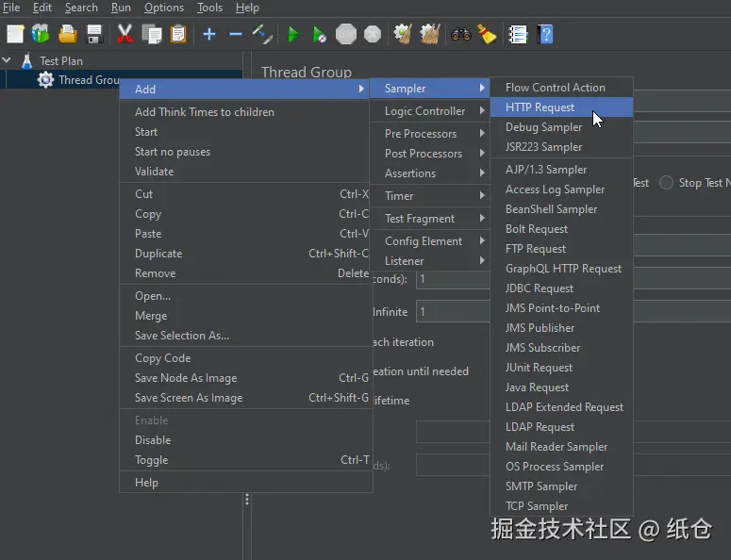
Task: Open the Templates icon in toolbar
Action: (x=41, y=34)
